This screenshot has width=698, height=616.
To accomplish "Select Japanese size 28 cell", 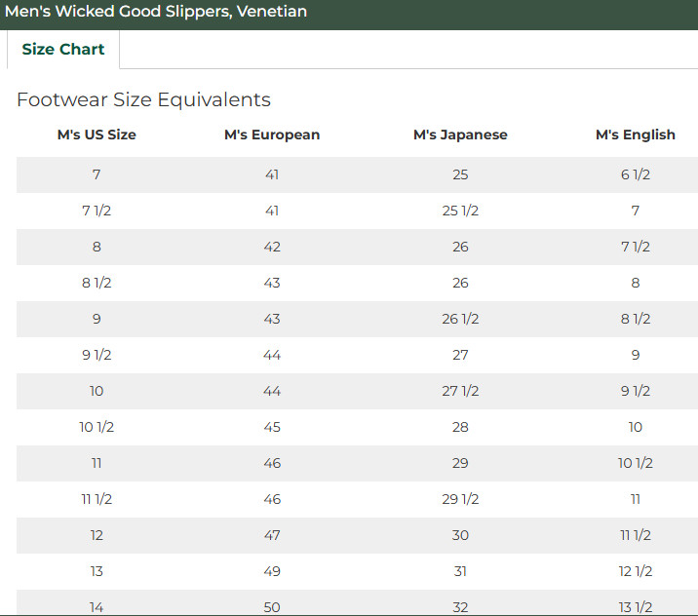I will tap(460, 427).
